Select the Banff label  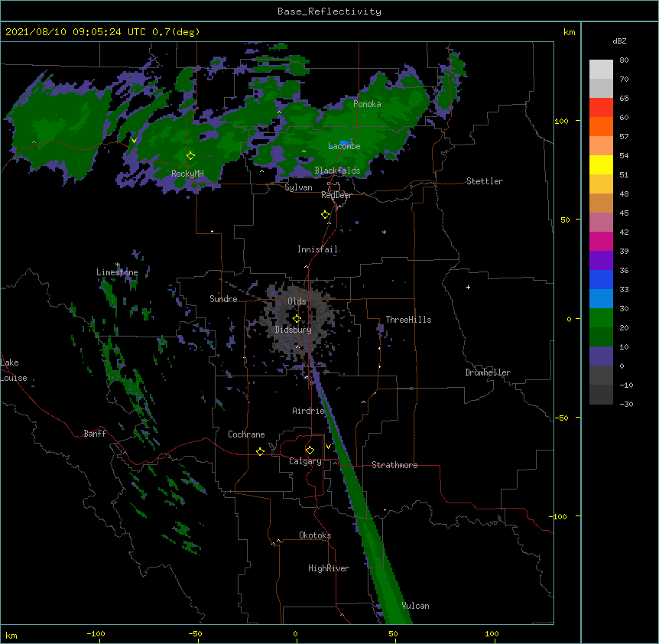pyautogui.click(x=95, y=434)
